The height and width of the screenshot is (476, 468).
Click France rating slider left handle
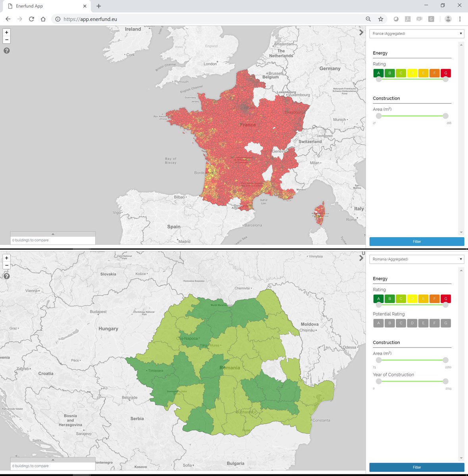tap(379, 79)
